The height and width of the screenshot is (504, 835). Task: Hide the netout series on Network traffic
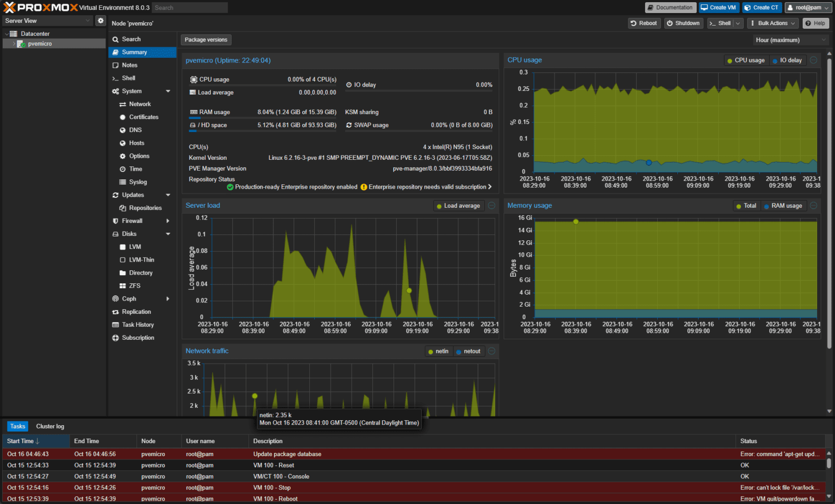coord(469,351)
